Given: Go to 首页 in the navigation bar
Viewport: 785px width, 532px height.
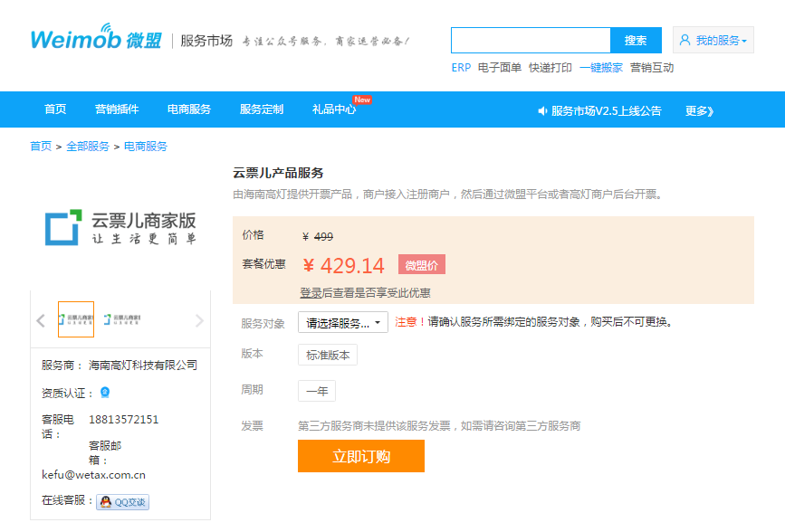Looking at the screenshot, I should (x=55, y=109).
